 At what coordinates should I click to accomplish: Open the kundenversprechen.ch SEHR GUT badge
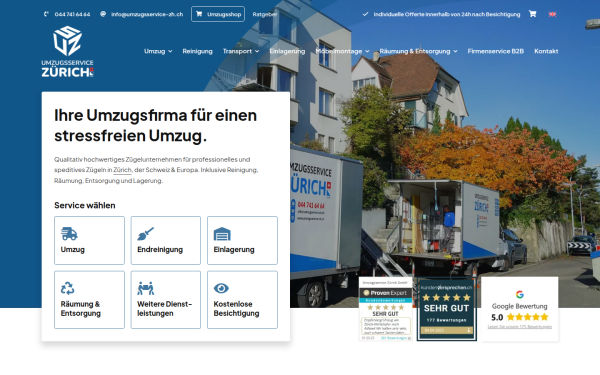pos(446,309)
